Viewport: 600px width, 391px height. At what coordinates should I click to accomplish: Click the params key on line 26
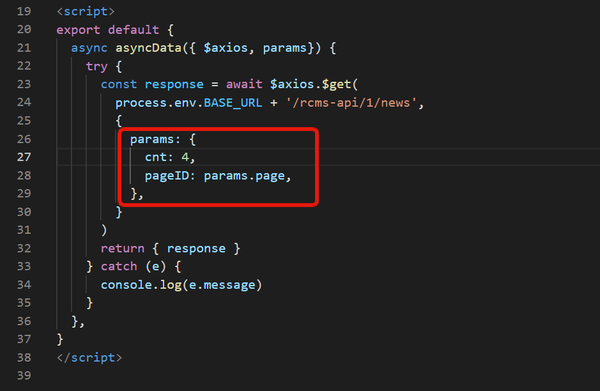[x=152, y=140]
